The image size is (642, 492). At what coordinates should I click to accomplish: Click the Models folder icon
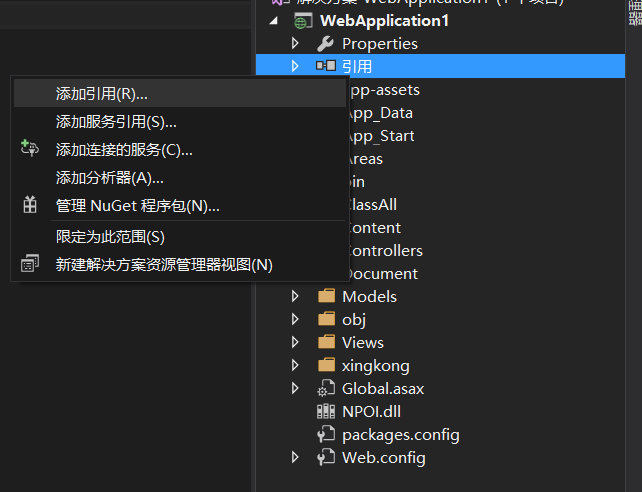tap(326, 296)
